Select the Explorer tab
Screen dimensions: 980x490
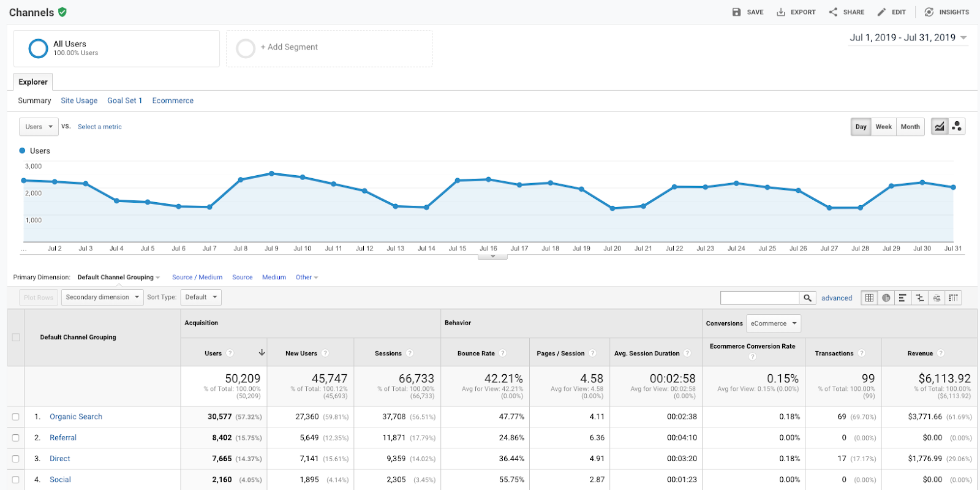tap(33, 82)
